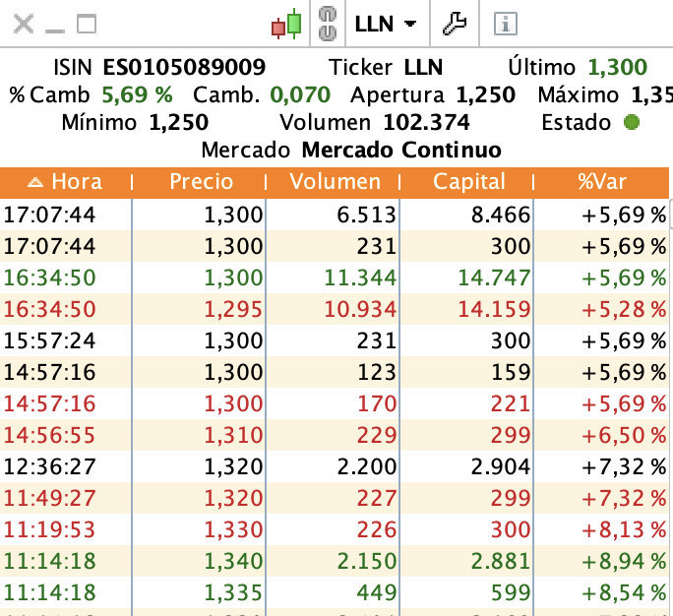Screen dimensions: 673x616
Task: Toggle the chain link icon
Action: [328, 24]
